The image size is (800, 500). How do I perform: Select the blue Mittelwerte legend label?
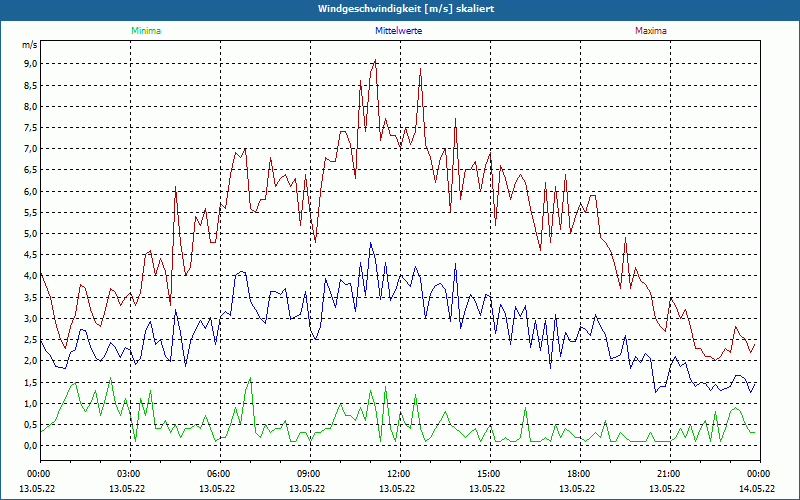point(398,31)
